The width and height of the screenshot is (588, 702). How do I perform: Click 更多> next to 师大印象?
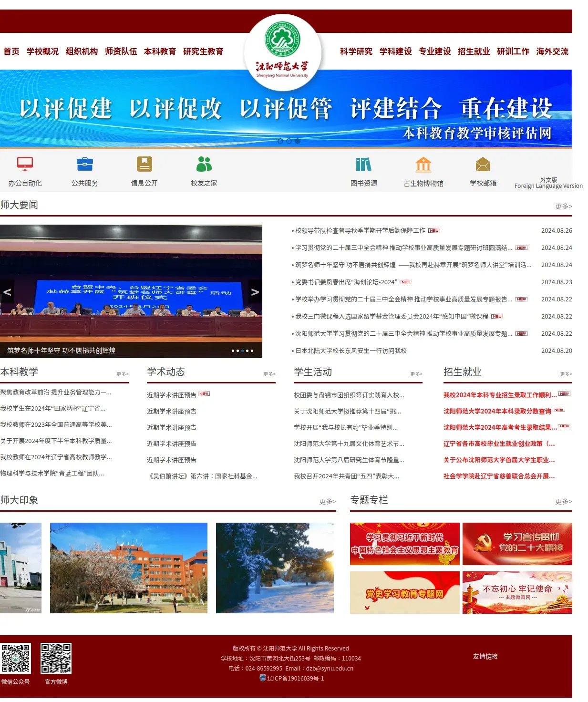coord(328,501)
